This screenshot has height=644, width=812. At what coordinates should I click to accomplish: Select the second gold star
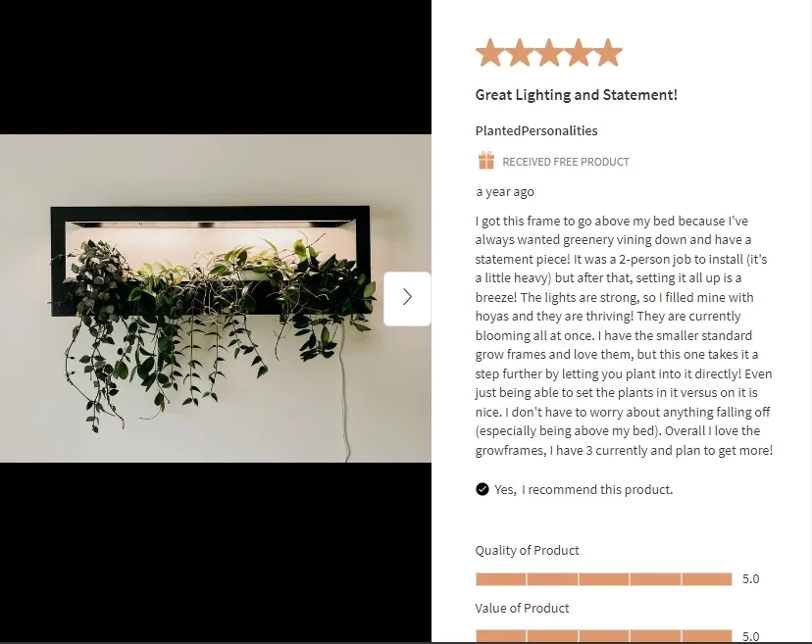[x=520, y=52]
